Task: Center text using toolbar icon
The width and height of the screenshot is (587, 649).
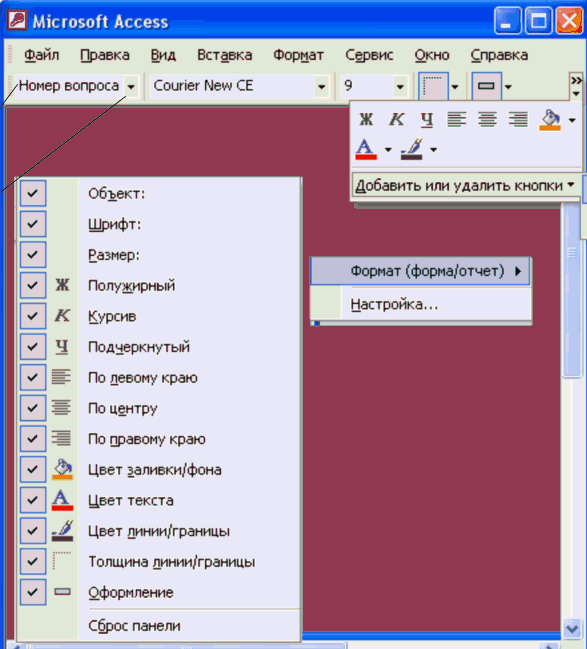Action: pos(487,120)
